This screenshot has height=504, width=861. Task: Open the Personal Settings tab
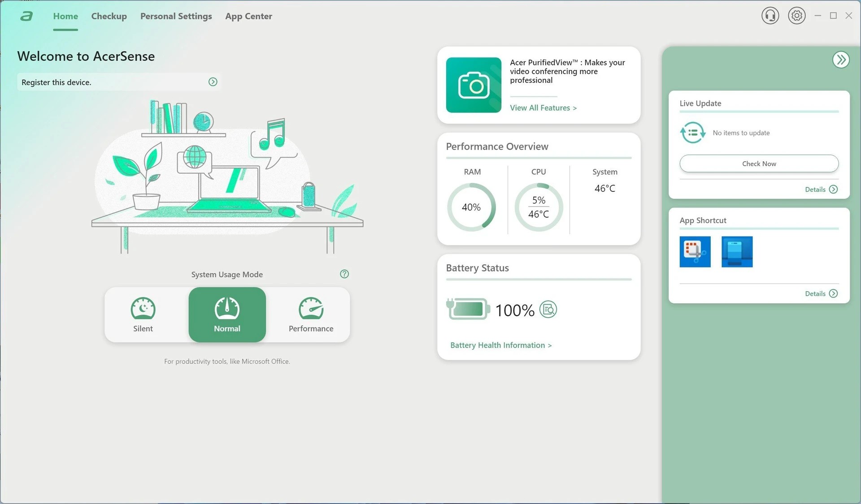(x=176, y=16)
